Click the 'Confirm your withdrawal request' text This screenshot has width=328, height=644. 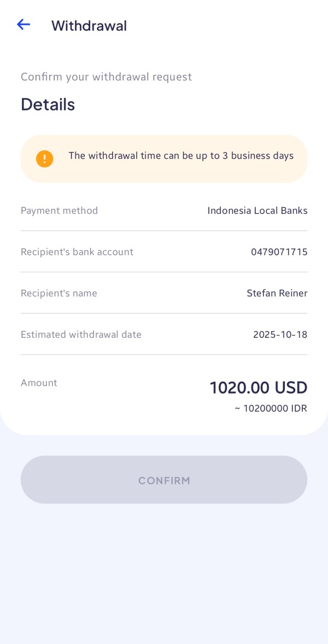[106, 77]
